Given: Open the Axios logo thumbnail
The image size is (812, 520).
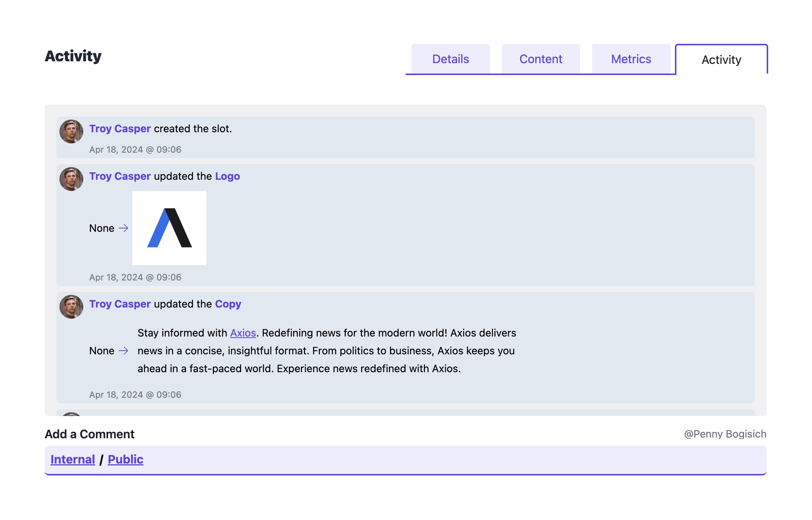Looking at the screenshot, I should tap(169, 228).
